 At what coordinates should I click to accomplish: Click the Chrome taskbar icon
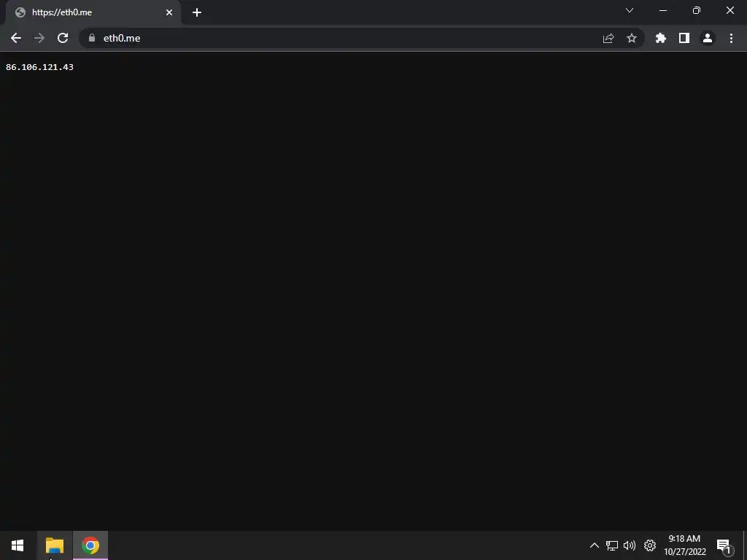[90, 545]
